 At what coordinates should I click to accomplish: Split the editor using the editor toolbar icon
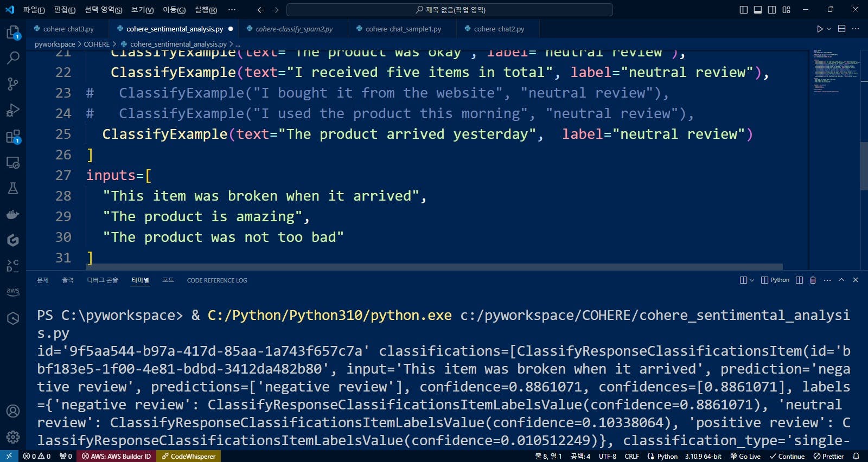tap(842, 29)
